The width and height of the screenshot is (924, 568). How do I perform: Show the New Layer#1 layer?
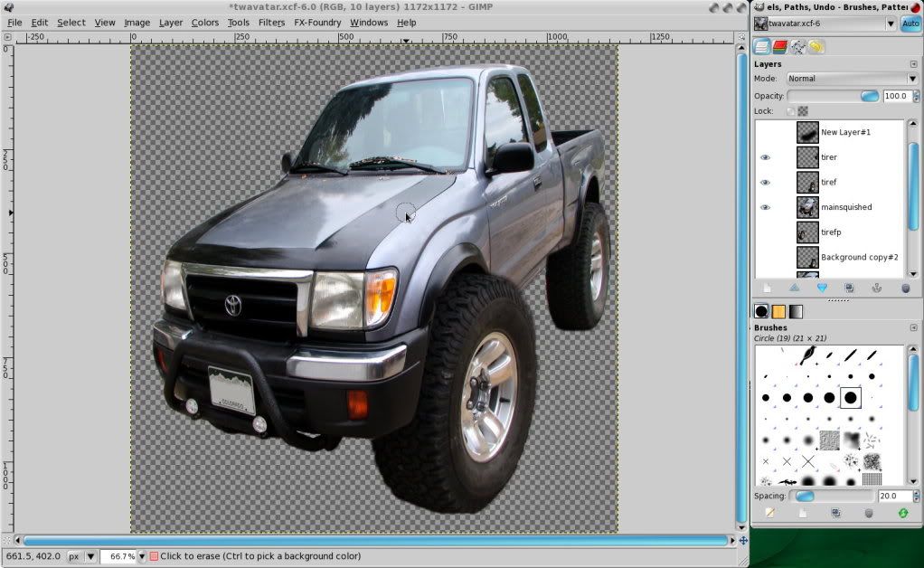[765, 133]
